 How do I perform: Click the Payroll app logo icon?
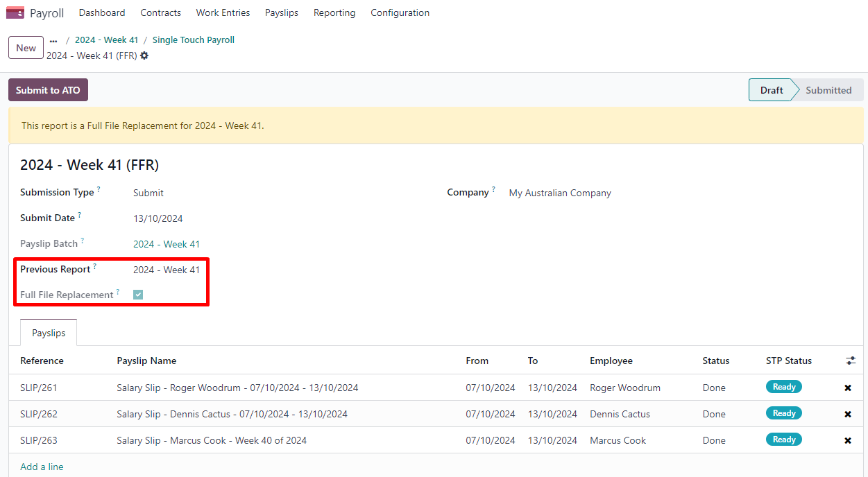click(x=15, y=12)
